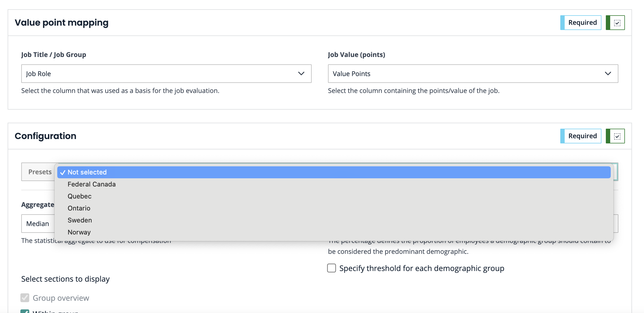Choose the Federal Canada preset
Image resolution: width=644 pixels, height=313 pixels.
click(92, 184)
